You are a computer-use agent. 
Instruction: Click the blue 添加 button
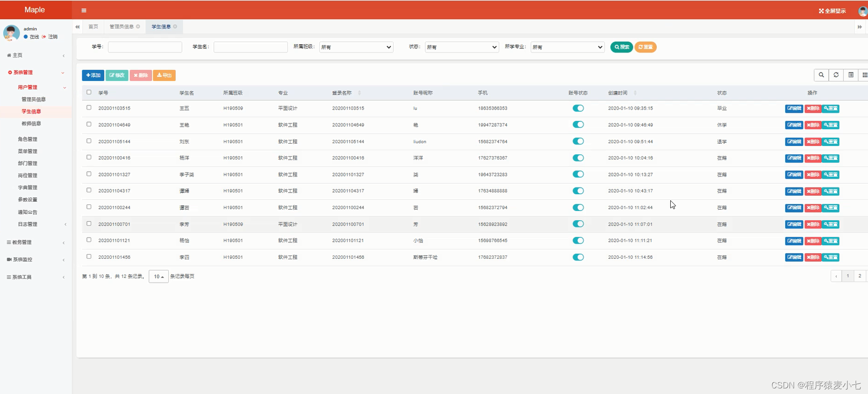[x=93, y=75]
